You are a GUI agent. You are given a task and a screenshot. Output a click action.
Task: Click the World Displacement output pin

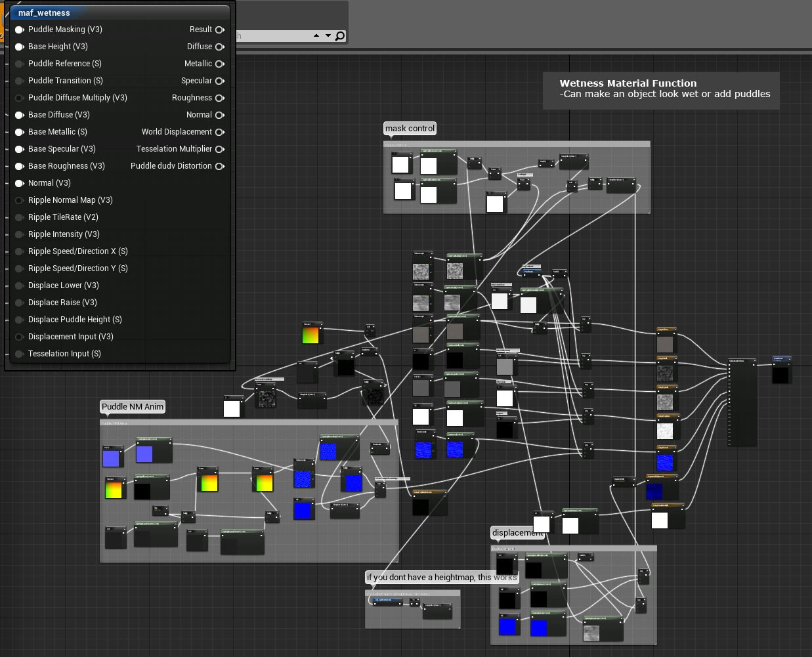[x=219, y=132]
